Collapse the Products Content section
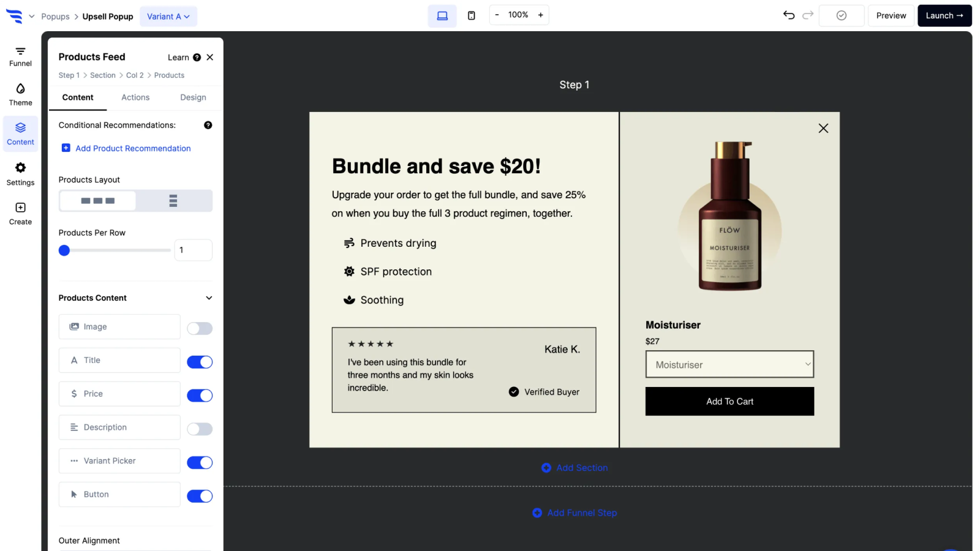The width and height of the screenshot is (980, 551). [x=209, y=298]
